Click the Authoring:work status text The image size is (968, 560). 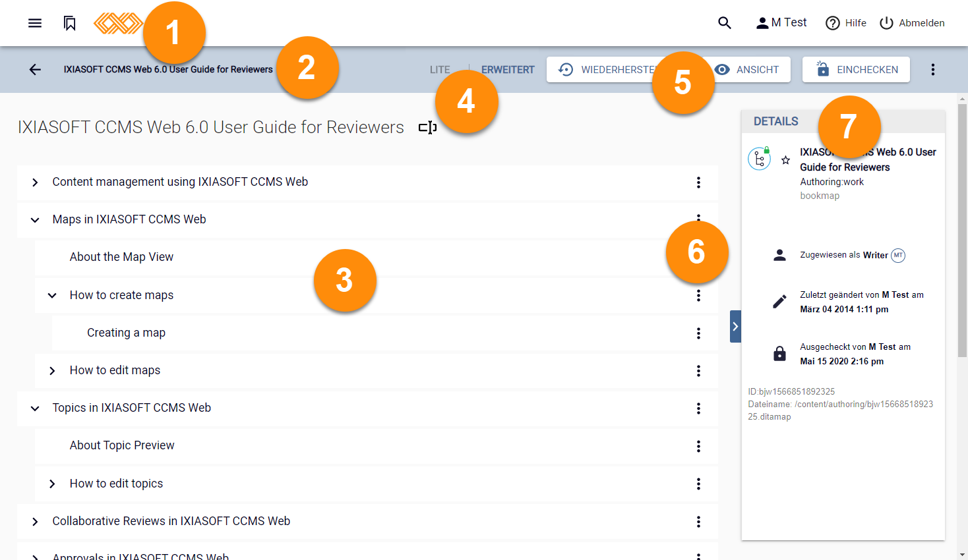click(x=832, y=182)
